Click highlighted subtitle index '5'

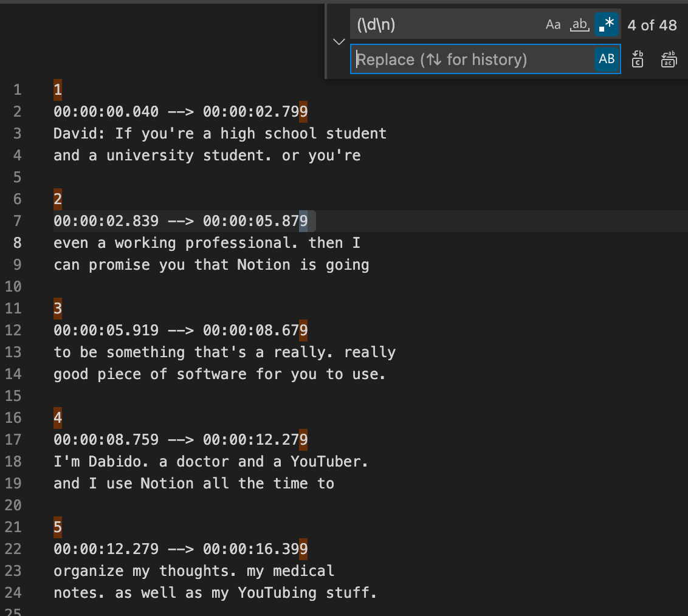(x=58, y=527)
